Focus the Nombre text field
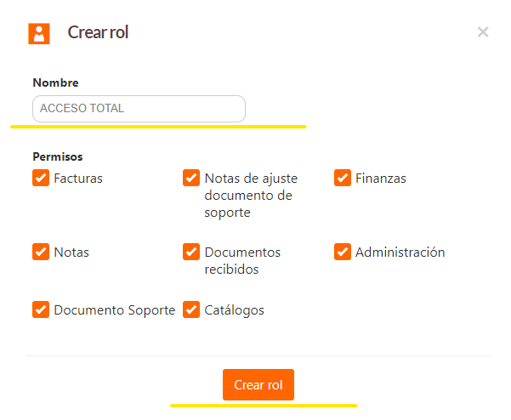Viewport: 511px width, 420px height. coord(139,109)
